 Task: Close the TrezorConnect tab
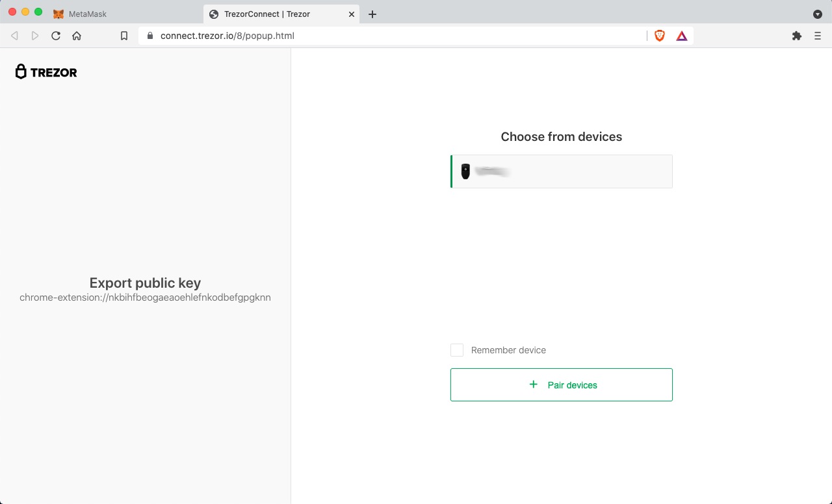click(352, 14)
